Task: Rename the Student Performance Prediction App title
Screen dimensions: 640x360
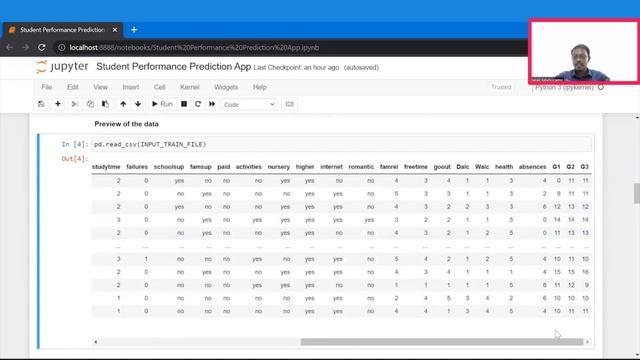Action: (x=173, y=67)
